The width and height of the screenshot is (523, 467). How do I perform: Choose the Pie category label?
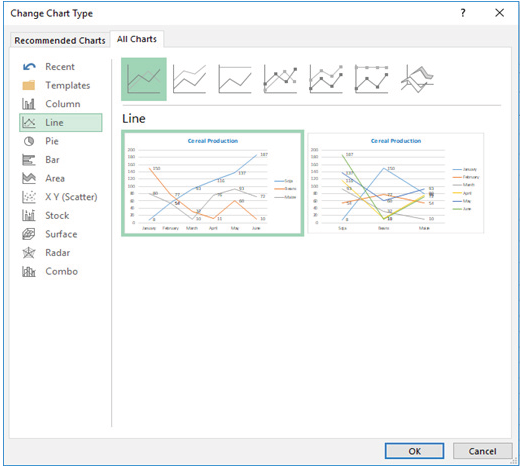[52, 141]
